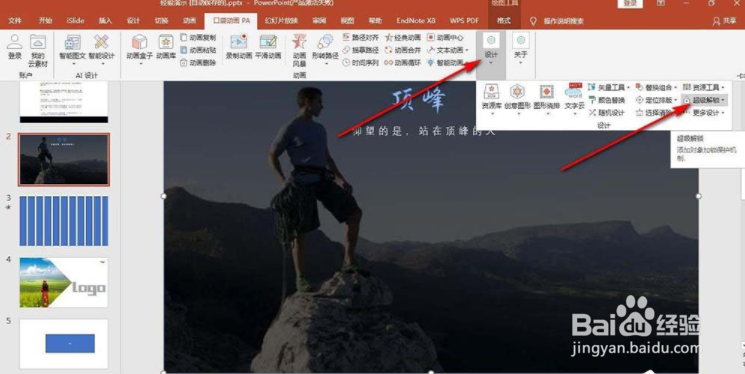Click the 顶峰 title text on slide
The height and width of the screenshot is (374, 745).
point(419,100)
